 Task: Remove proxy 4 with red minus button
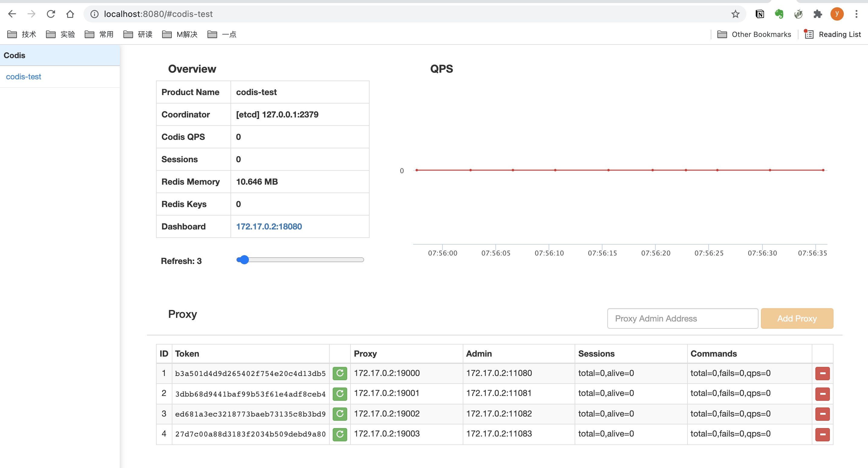822,434
